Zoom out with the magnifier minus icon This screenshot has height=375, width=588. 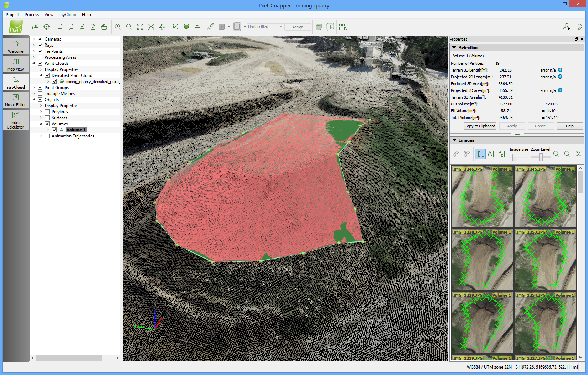[x=129, y=27]
